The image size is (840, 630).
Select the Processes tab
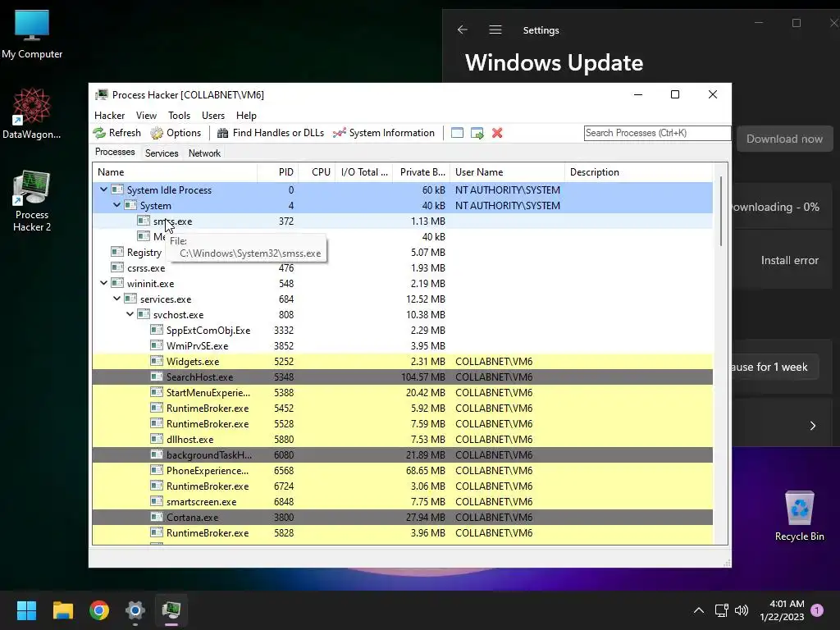click(115, 152)
